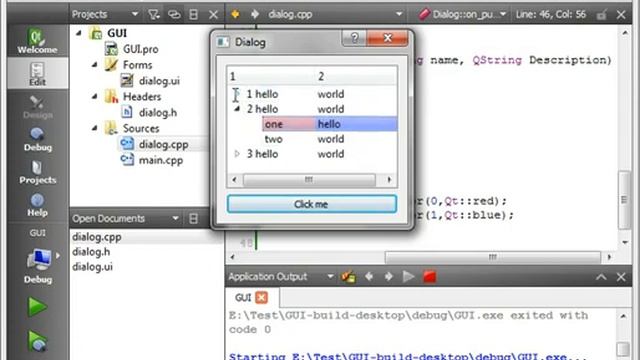This screenshot has width=640, height=360.
Task: Click the Dialog window help button
Action: [354, 38]
